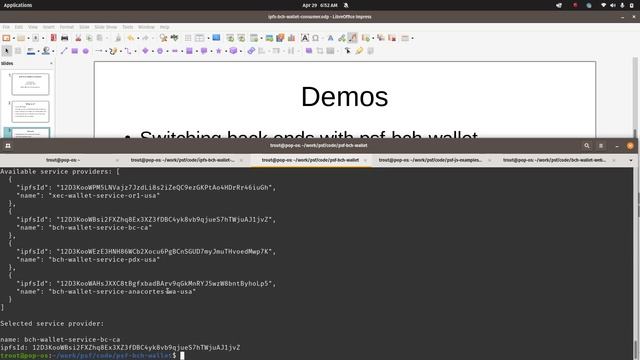This screenshot has width=640, height=360.
Task: Open the terminal tab list dropdown arrow
Action: (x=631, y=160)
